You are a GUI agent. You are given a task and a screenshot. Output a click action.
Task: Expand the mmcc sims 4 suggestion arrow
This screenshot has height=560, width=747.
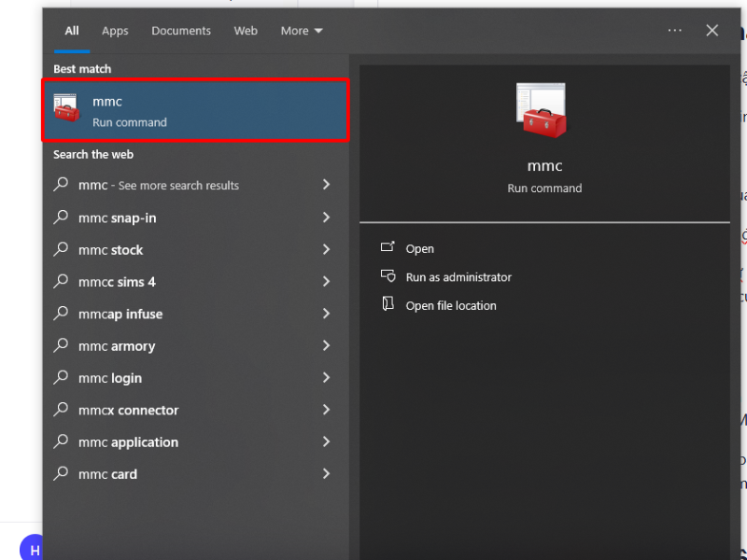pos(326,282)
